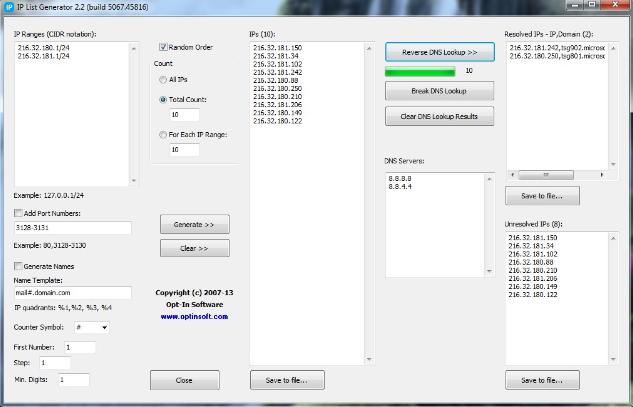Select the All IPs radio button
The width and height of the screenshot is (633, 407).
[x=163, y=80]
